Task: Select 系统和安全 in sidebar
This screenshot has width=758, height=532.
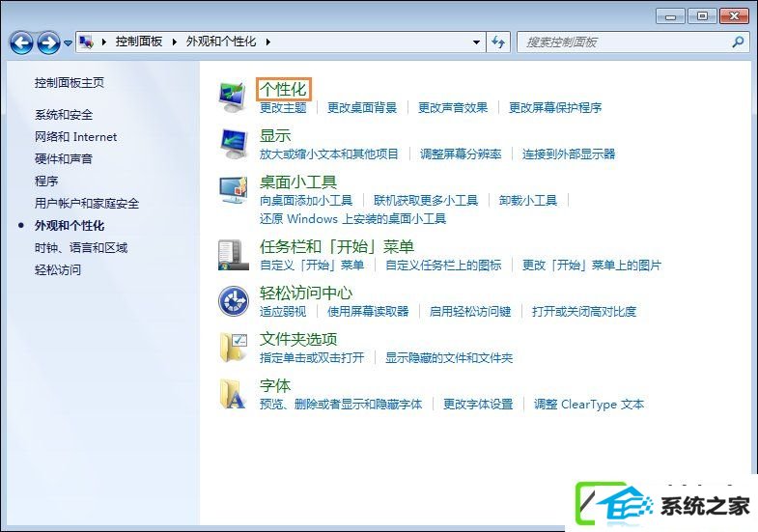Action: 64,115
